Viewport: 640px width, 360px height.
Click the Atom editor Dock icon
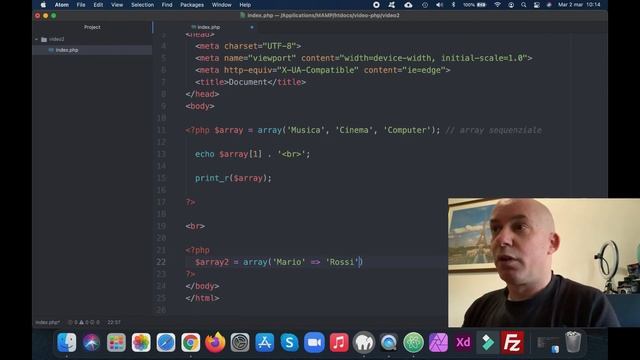pos(413,342)
